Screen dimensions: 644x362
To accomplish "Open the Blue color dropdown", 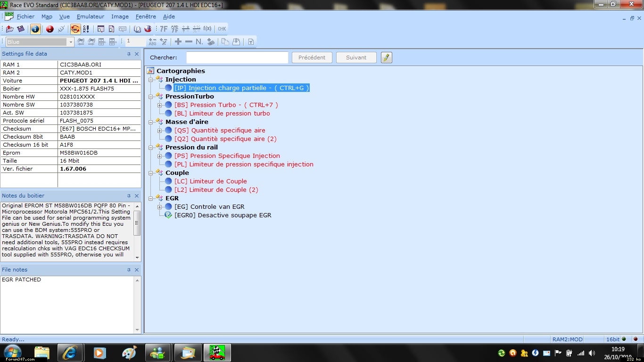I will click(x=71, y=42).
